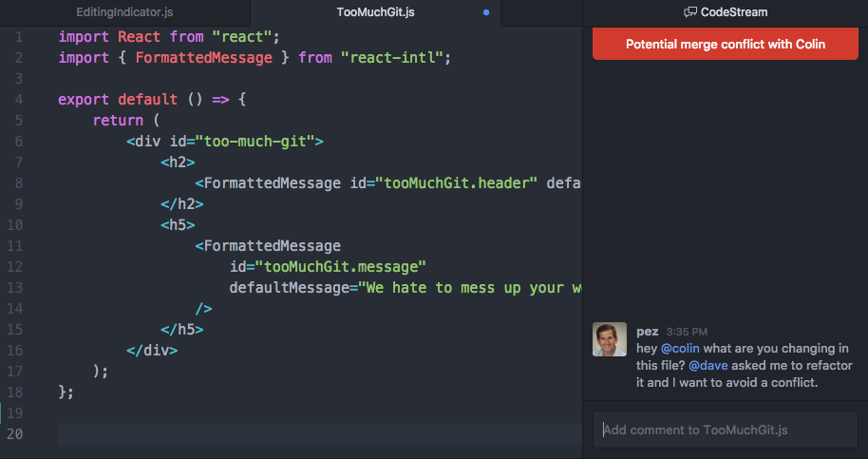Screen dimensions: 868x459
Task: Open the CodeStream panel tab title
Action: tap(733, 12)
